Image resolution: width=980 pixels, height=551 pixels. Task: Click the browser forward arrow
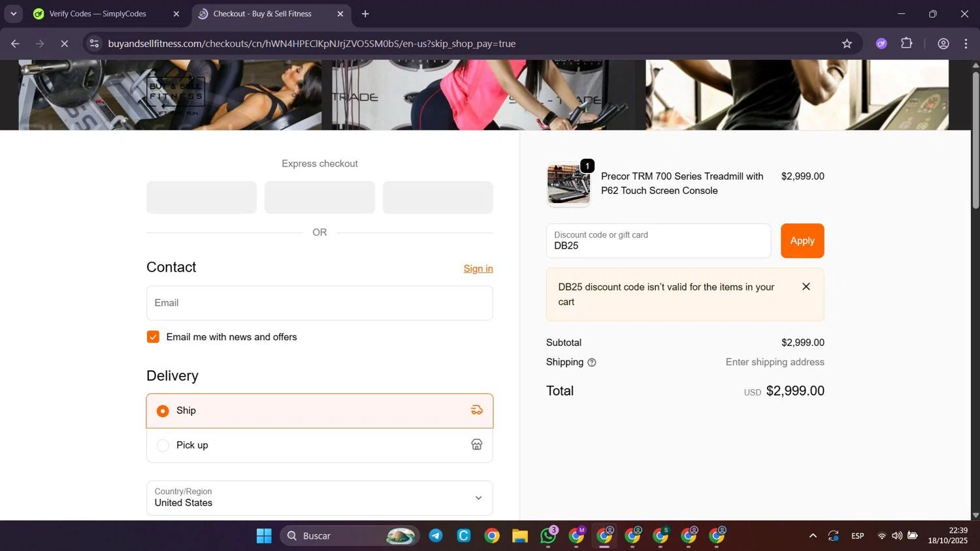point(40,44)
